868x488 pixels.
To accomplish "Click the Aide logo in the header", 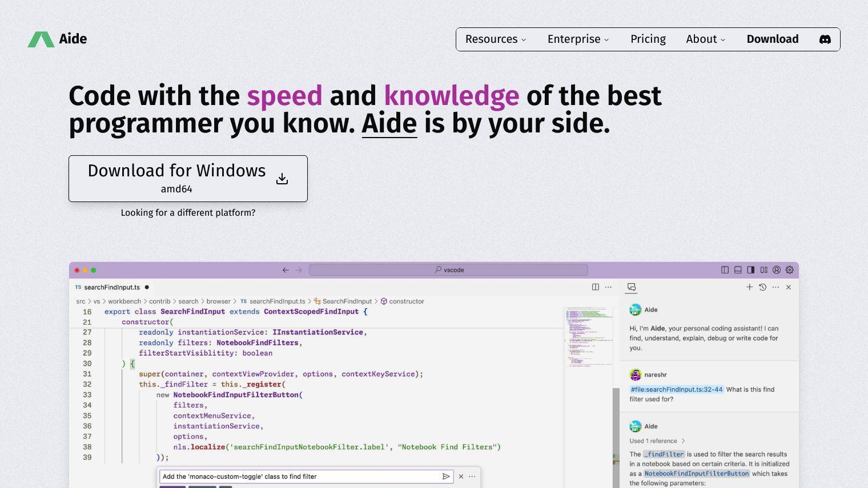I will (57, 39).
